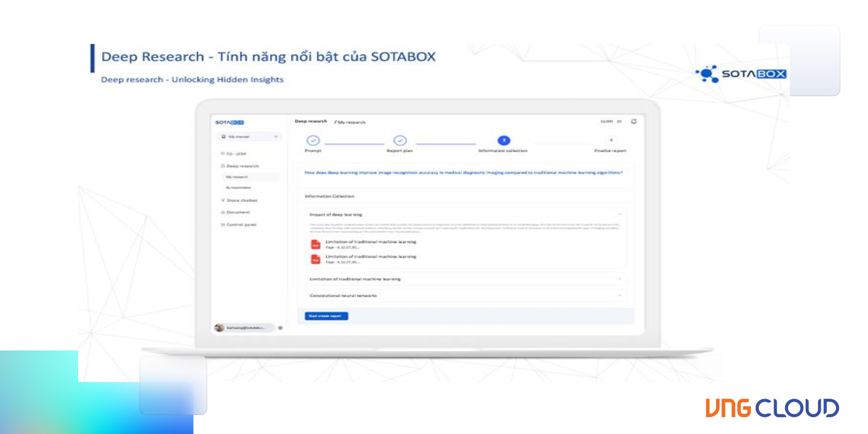Click the user avatar at sidebar bottom
The image size is (868, 434).
point(219,328)
